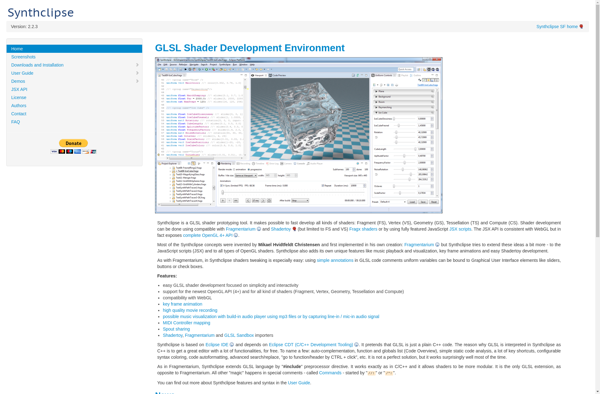Screen dimensions: 600x394
Task: Expand the User Guide sidebar chevron
Action: [137, 73]
